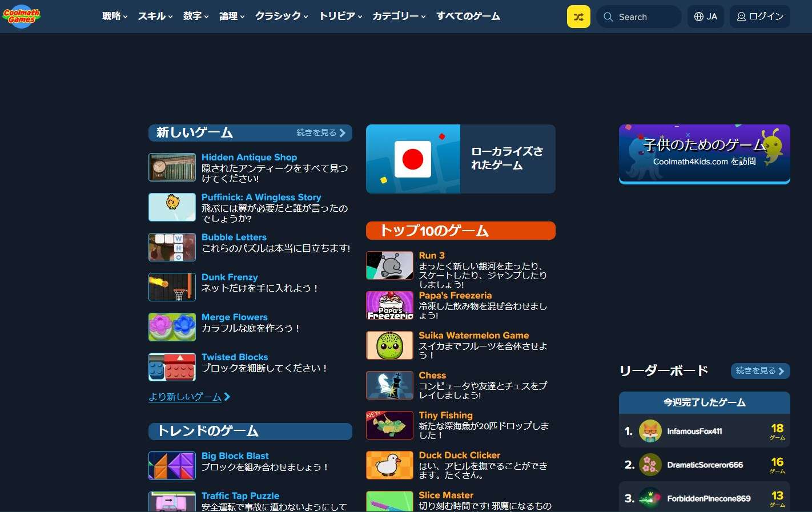Open the 子供のためのゲーム Coolmath4Kids banner
The width and height of the screenshot is (812, 512).
705,154
